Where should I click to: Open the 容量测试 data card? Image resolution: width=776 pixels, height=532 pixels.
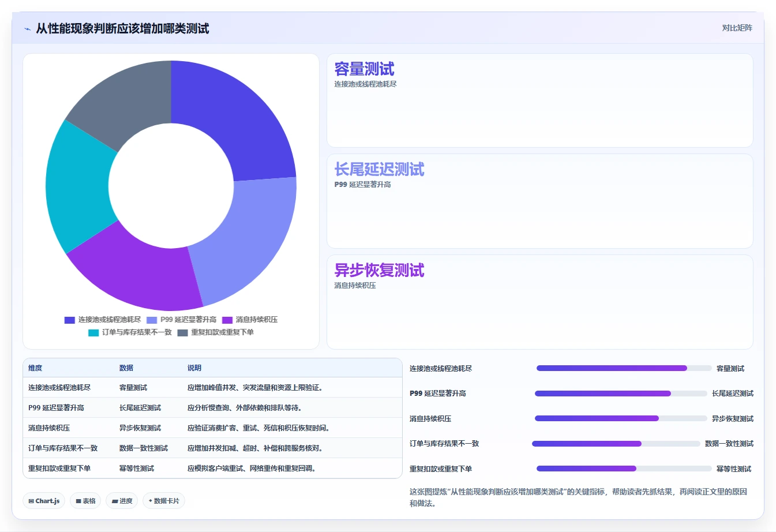point(539,100)
